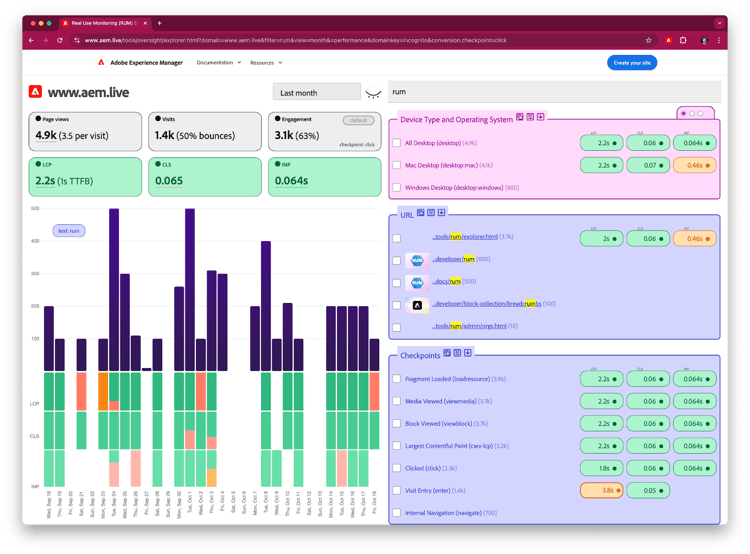Click red Adobe favicon beside www.aem.live
This screenshot has height=554, width=750.
[x=35, y=91]
